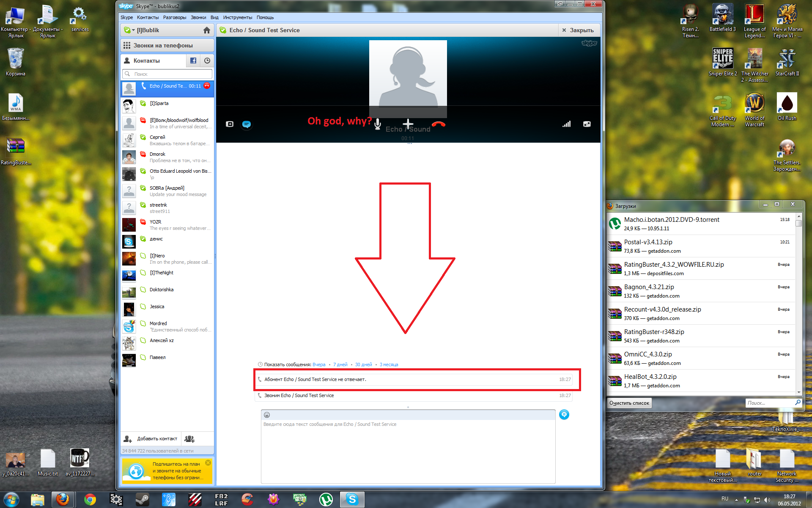812x508 pixels.
Task: Click the Windows Start button
Action: pos(11,500)
